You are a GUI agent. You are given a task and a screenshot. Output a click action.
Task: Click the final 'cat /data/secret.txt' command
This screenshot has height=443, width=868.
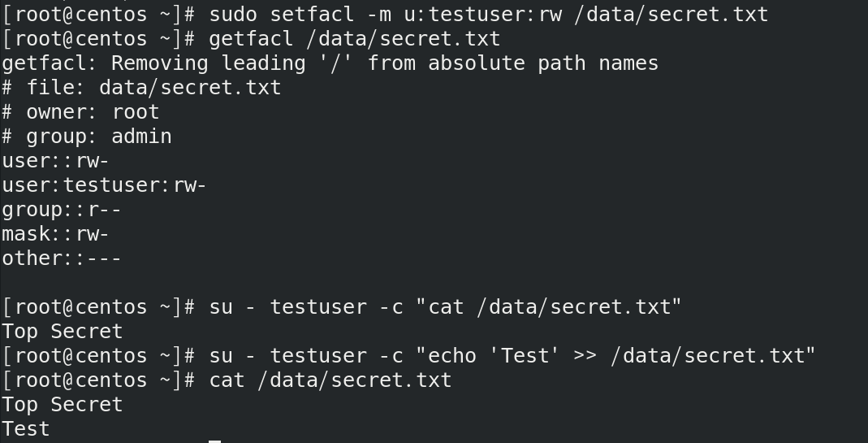330,380
